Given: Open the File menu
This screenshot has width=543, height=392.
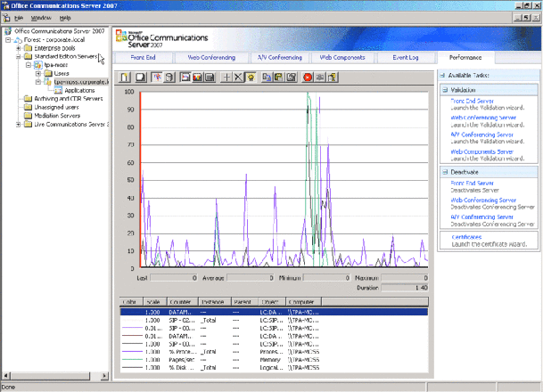Looking at the screenshot, I should (x=19, y=18).
